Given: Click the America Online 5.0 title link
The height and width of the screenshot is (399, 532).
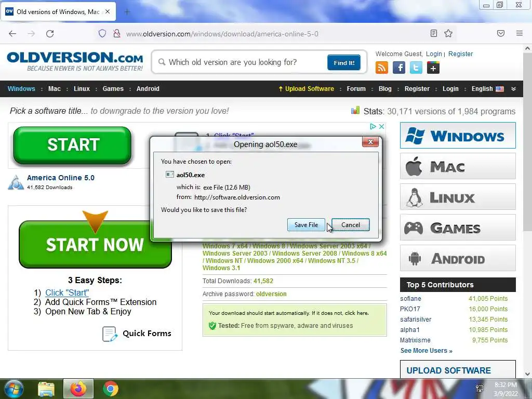Looking at the screenshot, I should pos(61,178).
